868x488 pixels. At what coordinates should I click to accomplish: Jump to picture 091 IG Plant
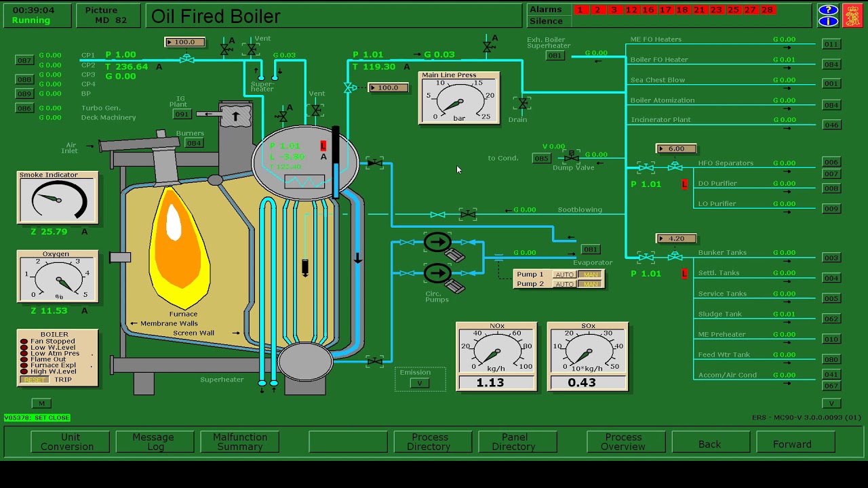point(182,115)
